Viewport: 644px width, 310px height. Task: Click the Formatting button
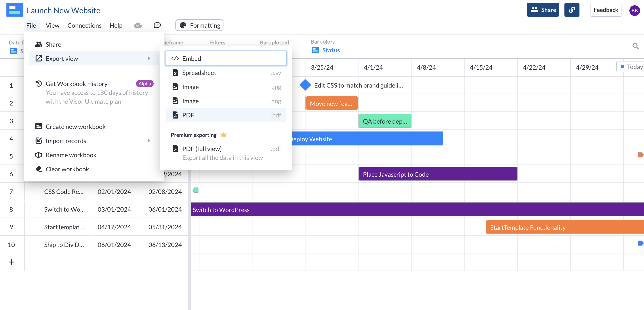(199, 25)
